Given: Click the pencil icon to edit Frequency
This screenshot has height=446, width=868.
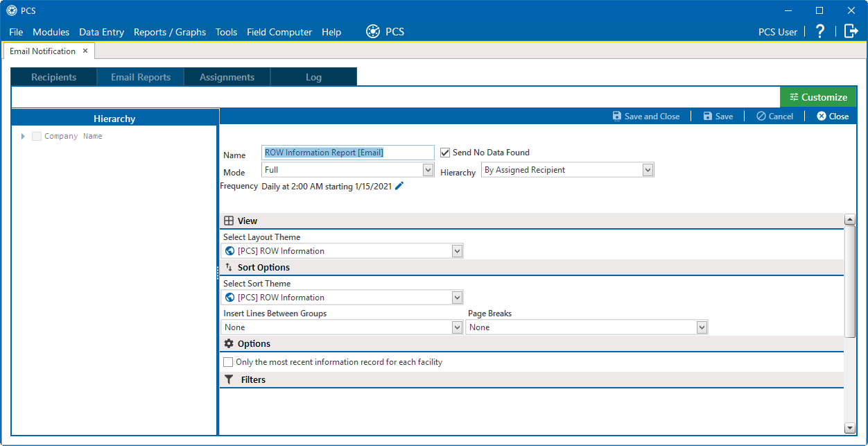Looking at the screenshot, I should pos(399,186).
